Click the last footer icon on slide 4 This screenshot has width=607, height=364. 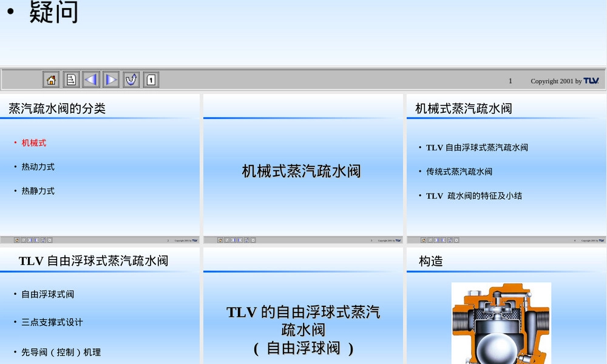pos(457,240)
